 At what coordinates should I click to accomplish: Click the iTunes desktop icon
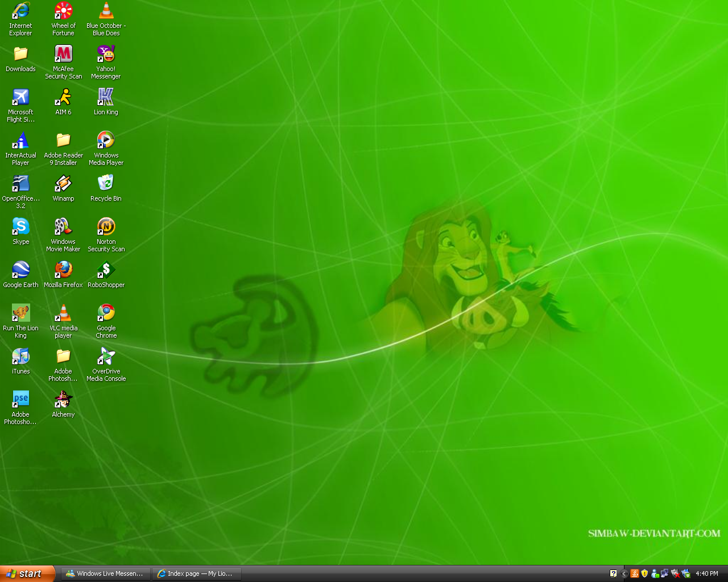point(20,356)
